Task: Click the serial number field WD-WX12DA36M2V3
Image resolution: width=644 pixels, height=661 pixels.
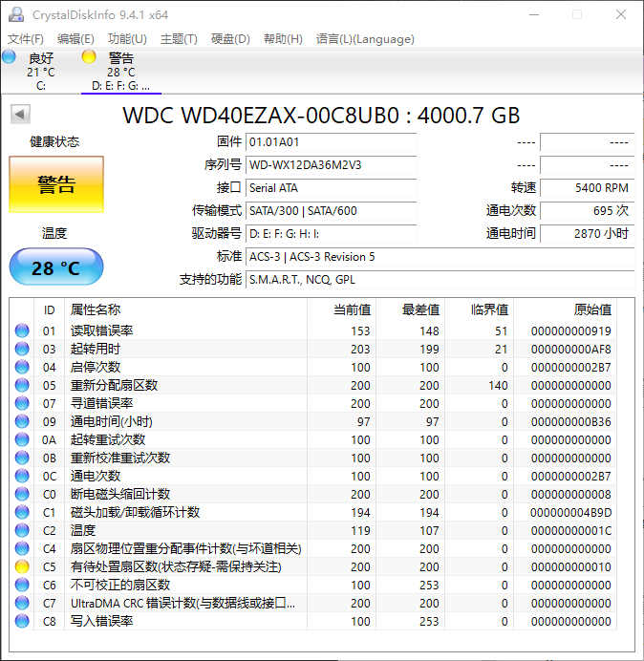Action: click(x=331, y=165)
